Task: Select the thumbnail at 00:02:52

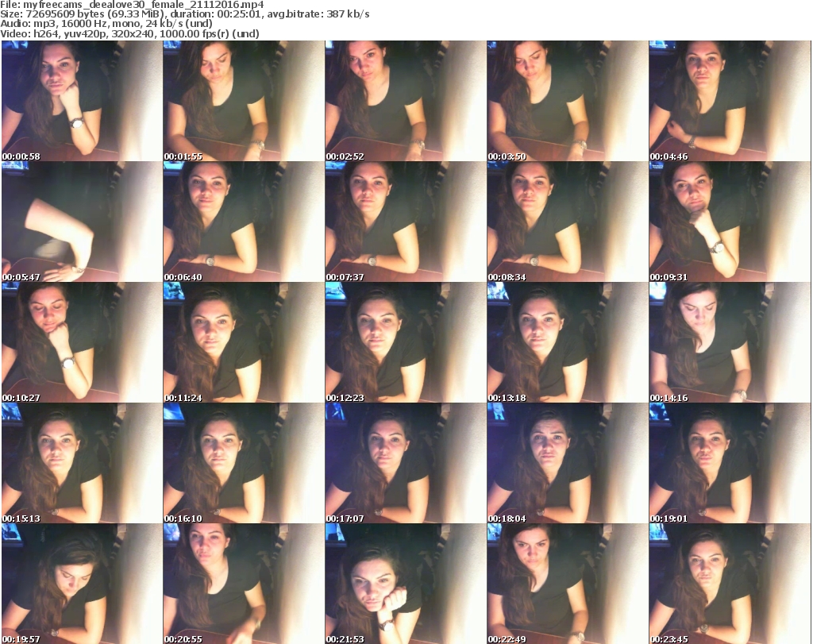Action: (x=406, y=101)
